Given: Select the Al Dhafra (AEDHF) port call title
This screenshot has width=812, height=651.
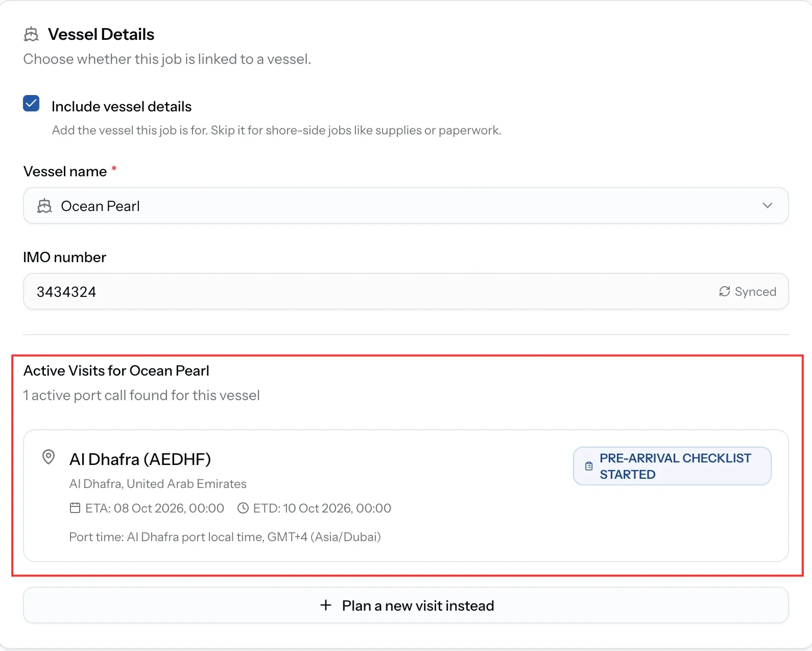Looking at the screenshot, I should [x=140, y=459].
